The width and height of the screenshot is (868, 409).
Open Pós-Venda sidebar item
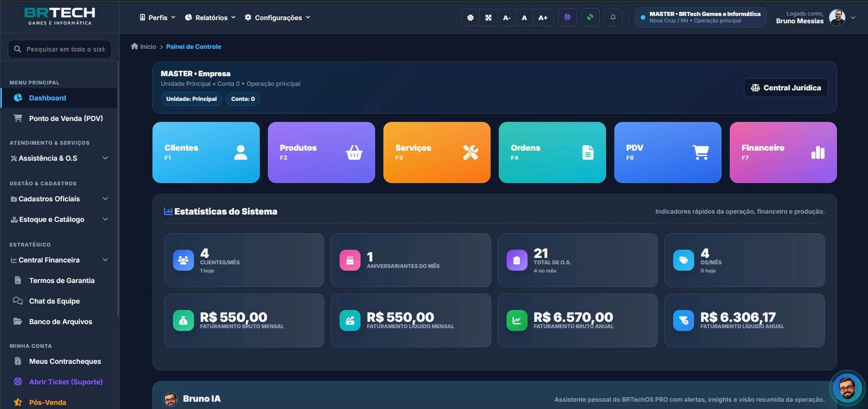click(x=59, y=402)
